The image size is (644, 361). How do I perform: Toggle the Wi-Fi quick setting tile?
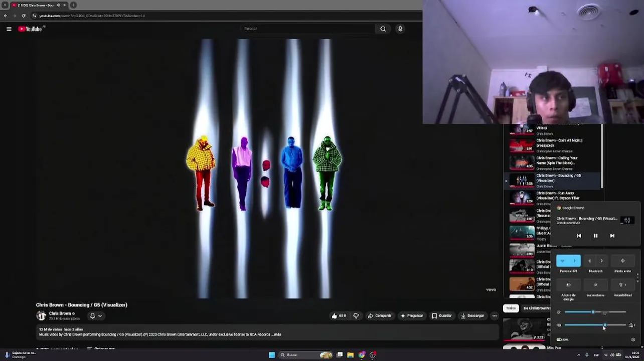pyautogui.click(x=562, y=261)
